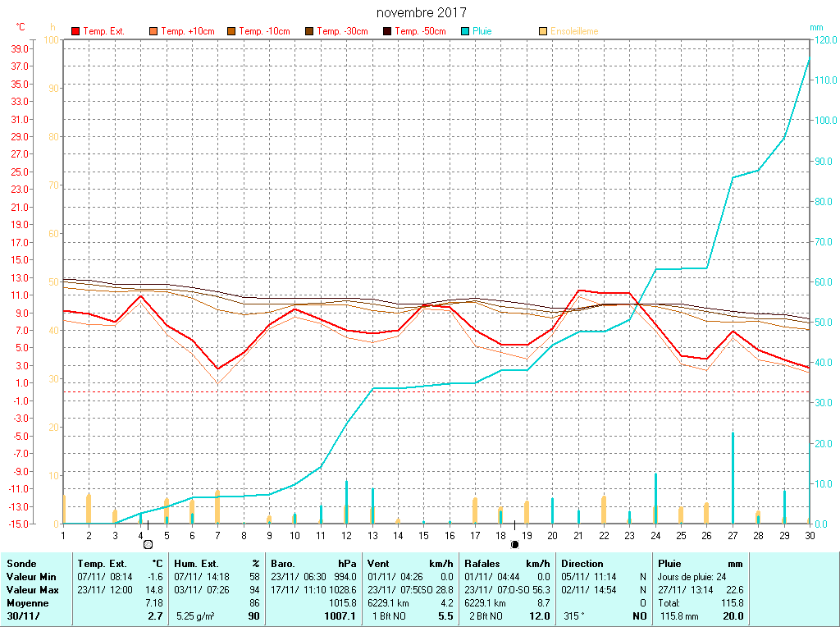Click the Pluie total value 115.8
The image size is (840, 627).
point(731,603)
